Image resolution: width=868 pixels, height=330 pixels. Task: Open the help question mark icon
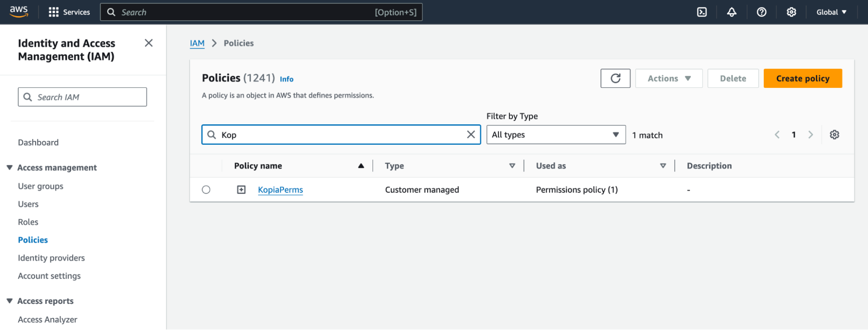tap(762, 12)
